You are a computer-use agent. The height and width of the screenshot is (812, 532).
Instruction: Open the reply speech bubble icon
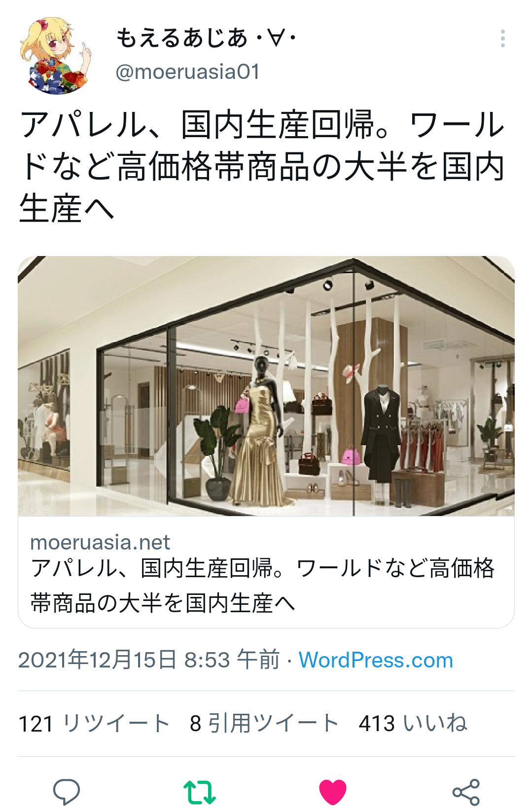click(x=67, y=791)
